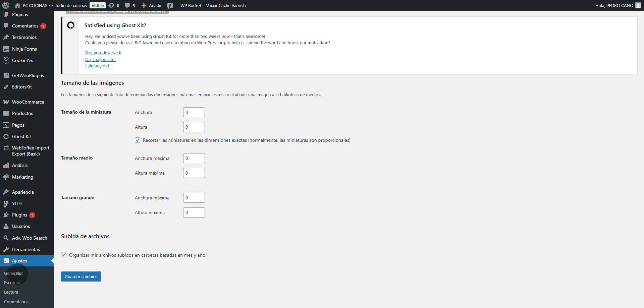
Task: Open the Lectura settings submenu
Action: (x=11, y=292)
